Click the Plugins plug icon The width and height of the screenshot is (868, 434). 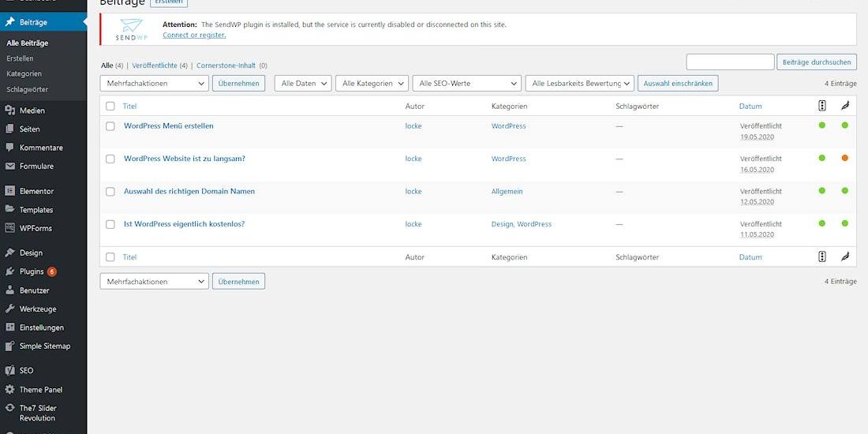[x=9, y=271]
